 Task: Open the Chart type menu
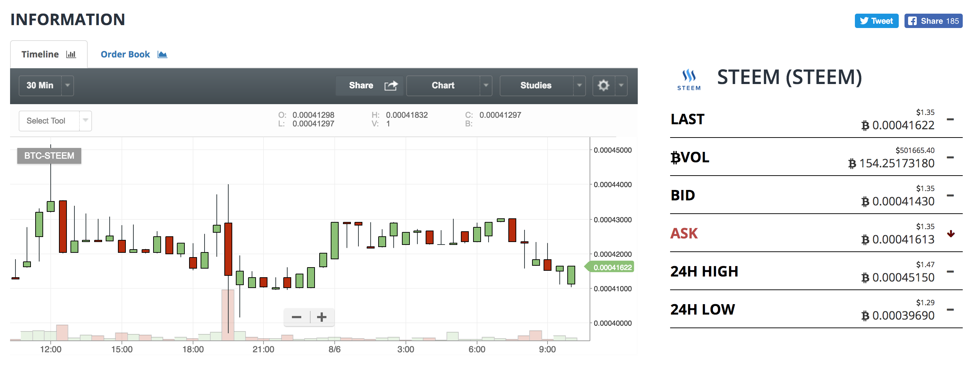[449, 85]
